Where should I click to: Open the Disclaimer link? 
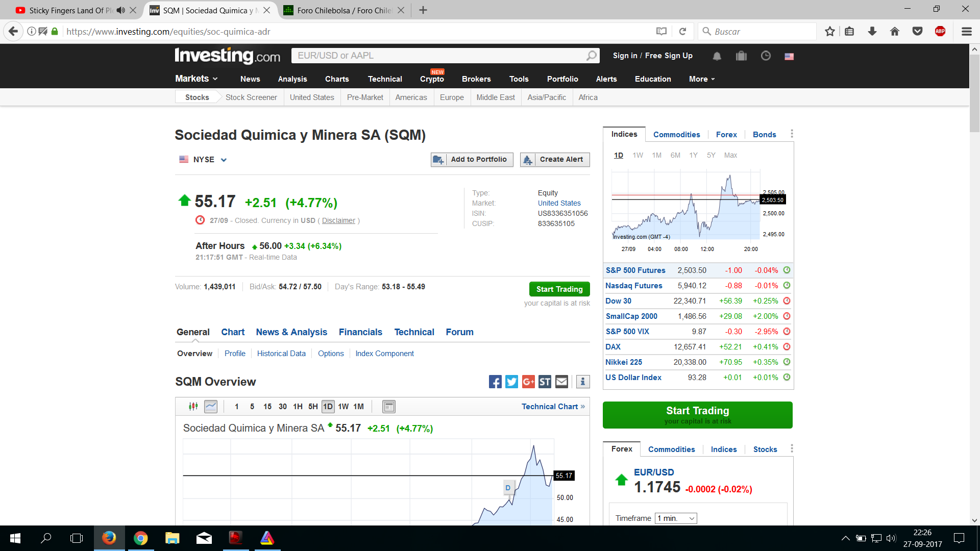click(338, 220)
